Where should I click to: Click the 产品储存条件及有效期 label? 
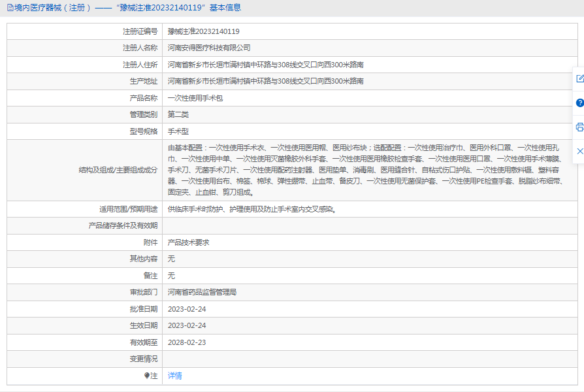(x=123, y=225)
